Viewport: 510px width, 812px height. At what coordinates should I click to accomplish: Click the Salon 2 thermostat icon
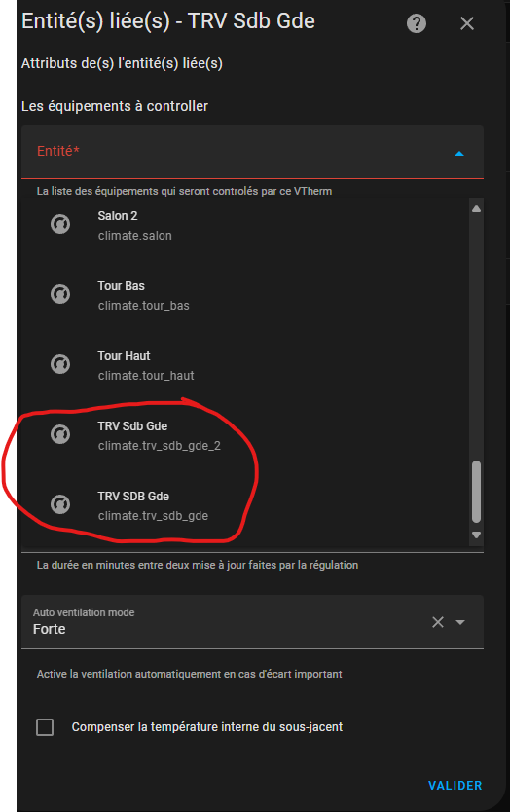point(60,224)
